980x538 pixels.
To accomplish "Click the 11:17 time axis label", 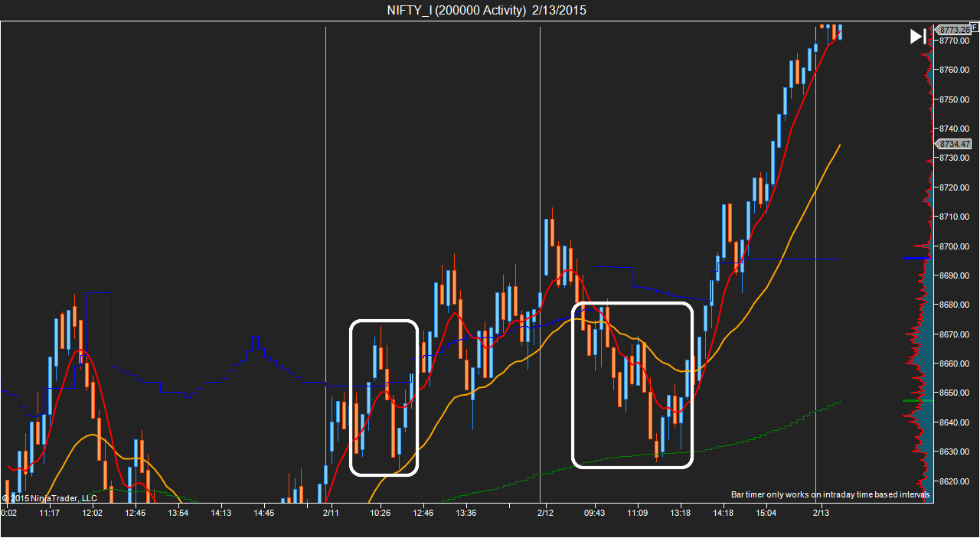I will (49, 513).
